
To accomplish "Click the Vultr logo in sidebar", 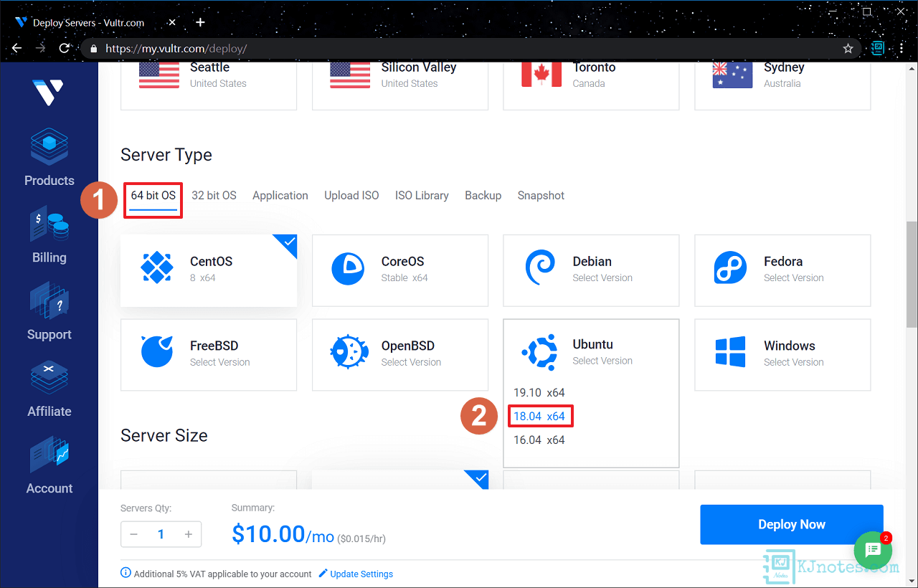I will [48, 93].
